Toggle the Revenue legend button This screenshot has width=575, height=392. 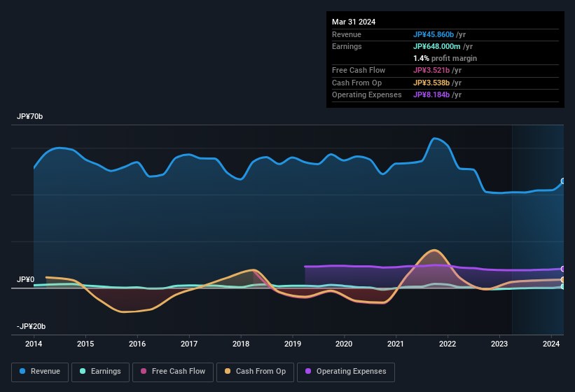click(40, 372)
